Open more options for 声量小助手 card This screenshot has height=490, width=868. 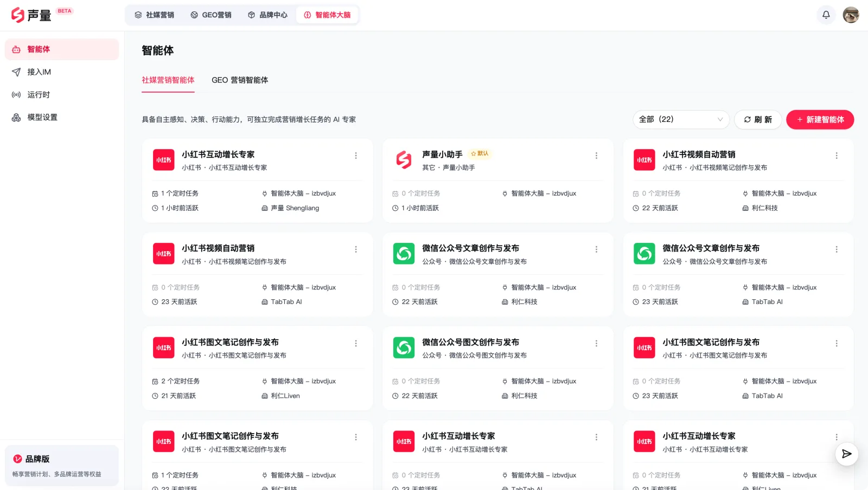coord(596,156)
